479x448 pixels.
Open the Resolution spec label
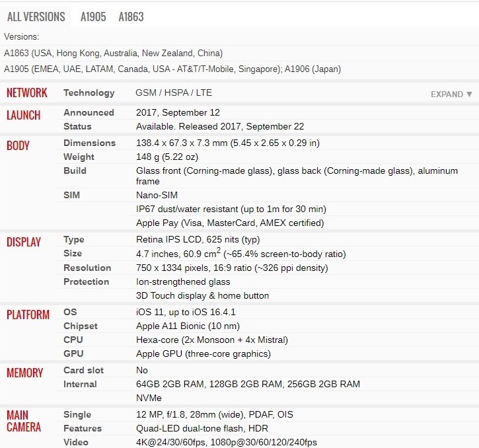click(x=87, y=268)
